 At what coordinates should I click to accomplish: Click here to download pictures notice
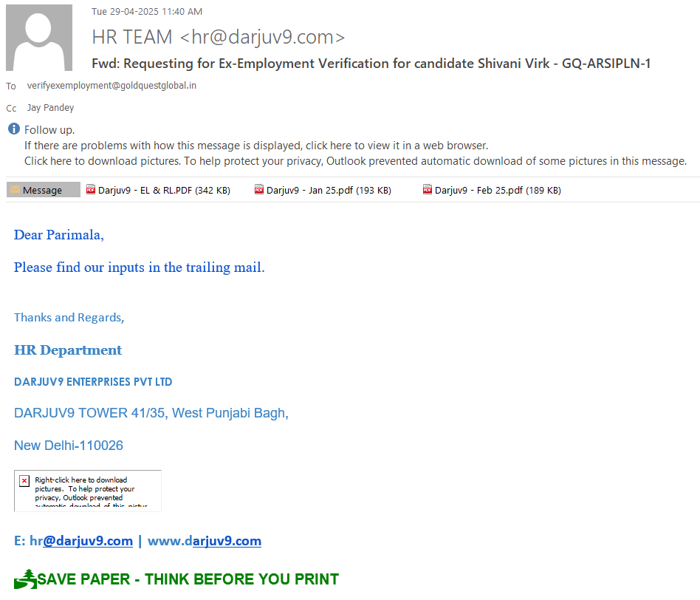click(x=355, y=161)
